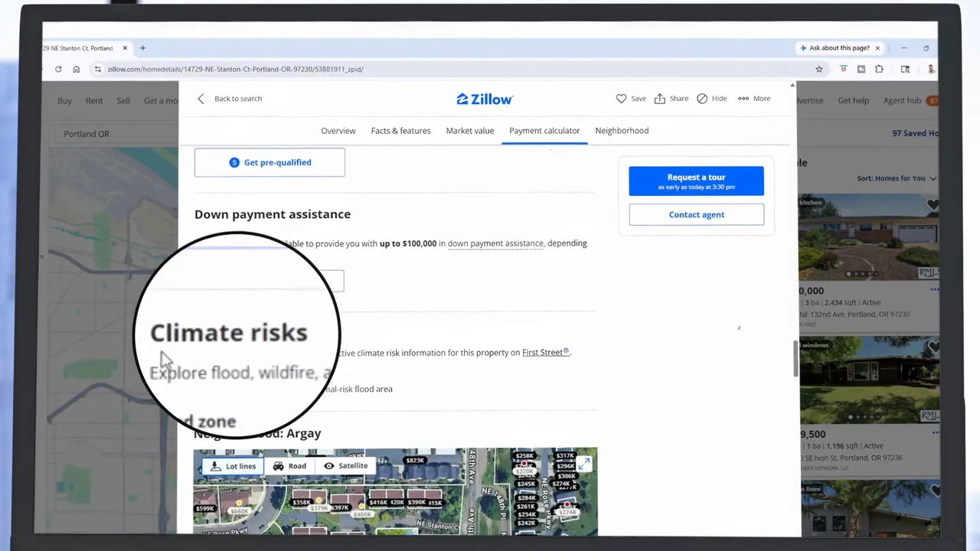Click the $599K price marker on map
The image size is (980, 551).
pos(204,508)
